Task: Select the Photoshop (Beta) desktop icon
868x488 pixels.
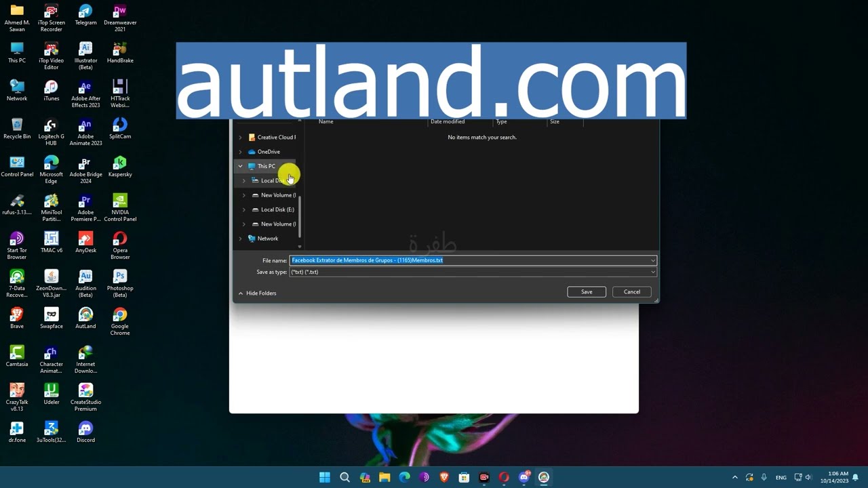Action: pyautogui.click(x=120, y=284)
